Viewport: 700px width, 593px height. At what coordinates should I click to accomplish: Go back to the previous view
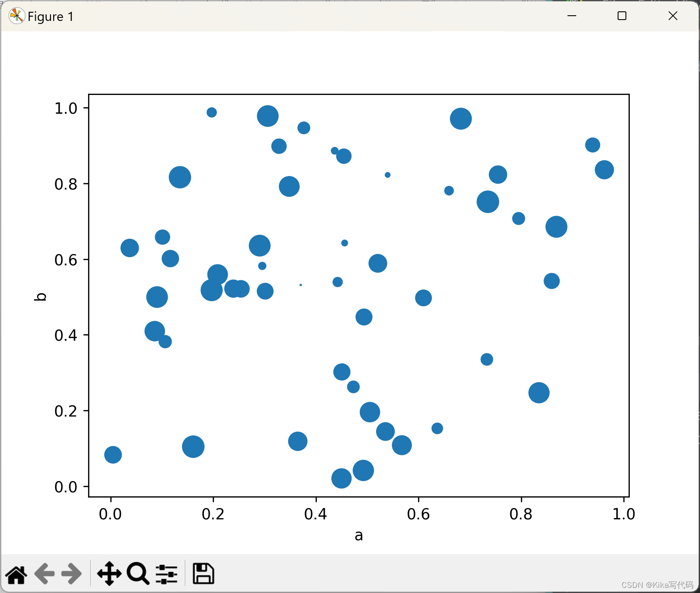(x=44, y=574)
